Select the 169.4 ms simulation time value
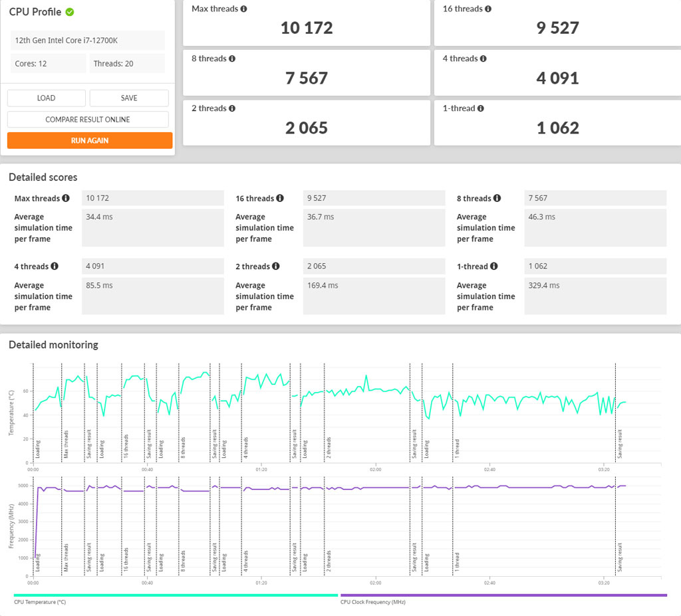The height and width of the screenshot is (616, 681). click(x=374, y=296)
